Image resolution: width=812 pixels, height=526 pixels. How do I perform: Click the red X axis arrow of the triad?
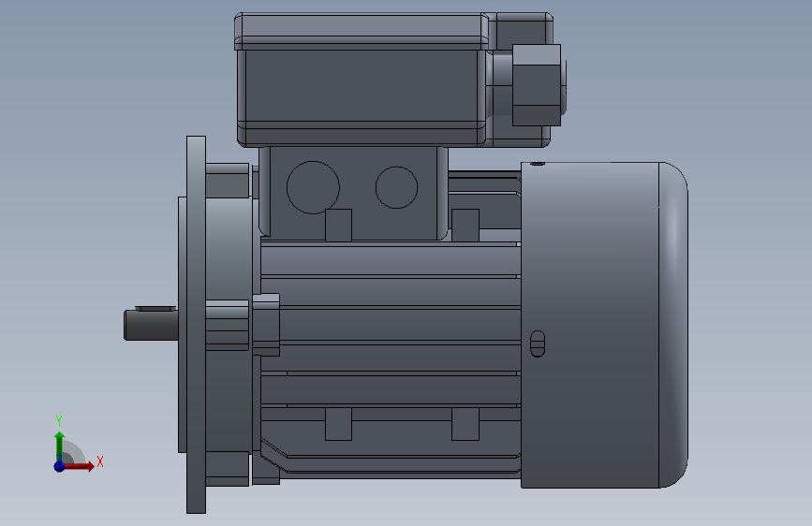[81, 466]
